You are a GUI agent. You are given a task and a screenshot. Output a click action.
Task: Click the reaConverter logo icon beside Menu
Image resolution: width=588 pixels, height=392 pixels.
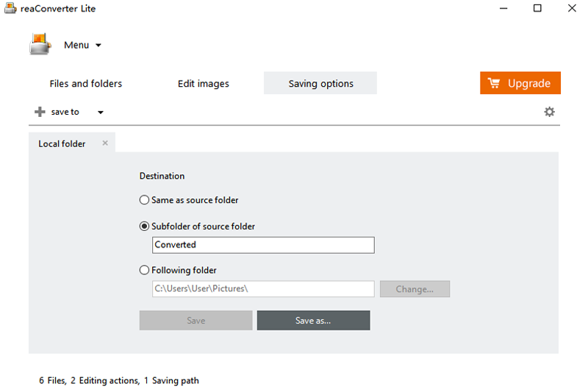coord(40,44)
